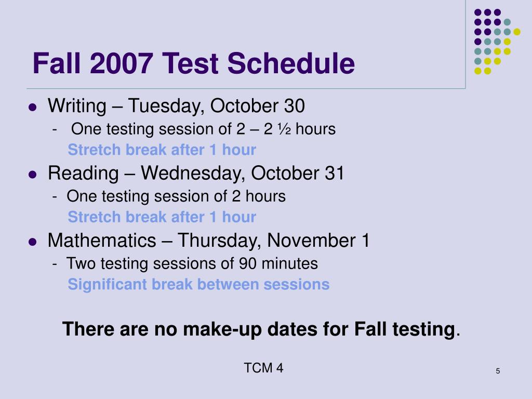Click the Fall 2007 Test Schedule title
The height and width of the screenshot is (399, 532).
coord(193,63)
